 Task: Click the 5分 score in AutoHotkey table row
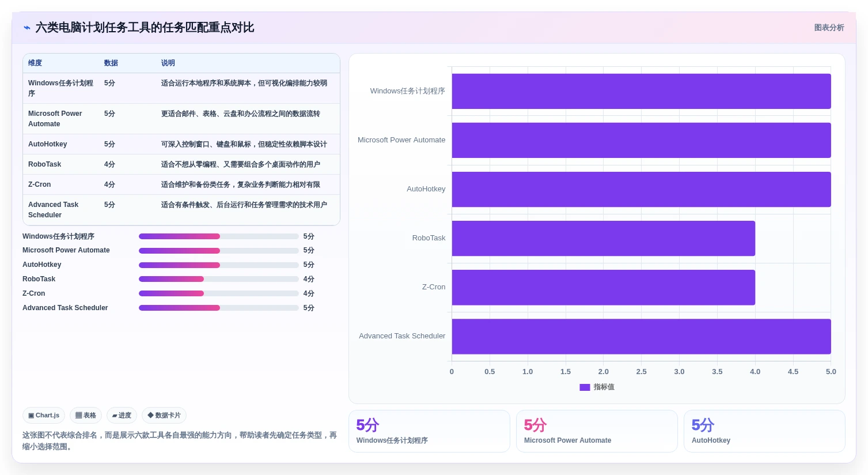(109, 144)
